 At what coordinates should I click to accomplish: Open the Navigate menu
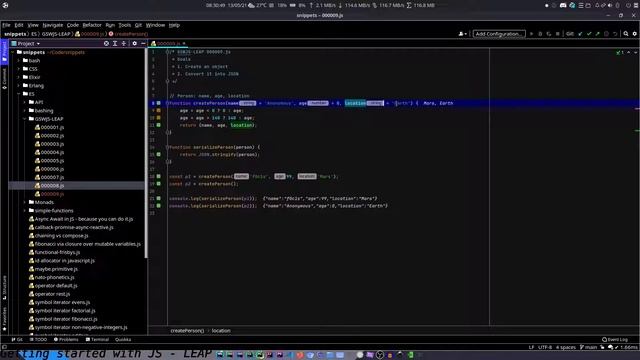coord(53,25)
